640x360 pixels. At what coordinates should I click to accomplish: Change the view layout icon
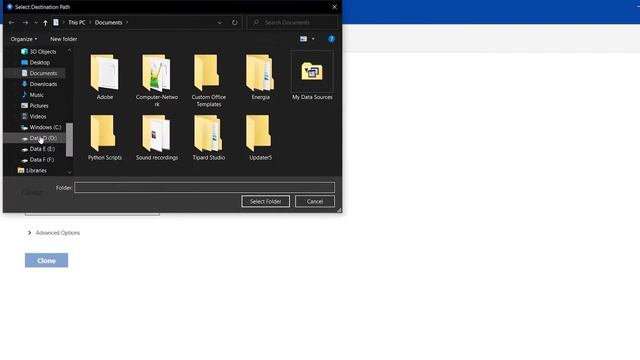point(303,39)
